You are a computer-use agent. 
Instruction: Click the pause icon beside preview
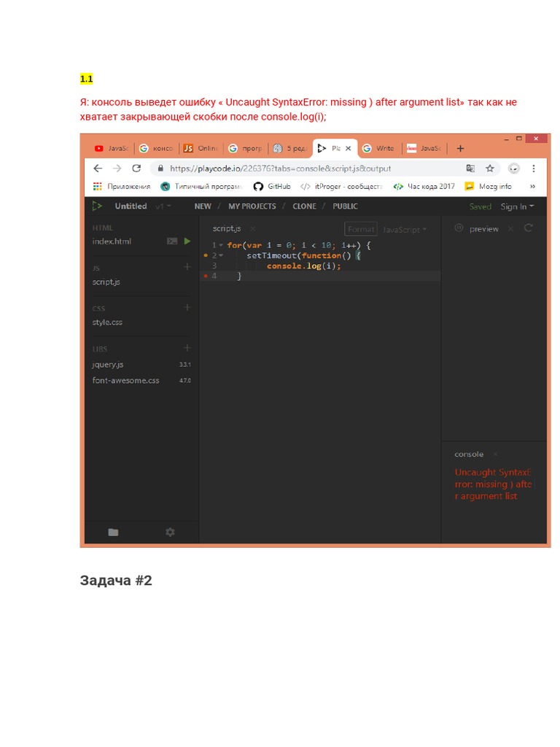pyautogui.click(x=459, y=228)
